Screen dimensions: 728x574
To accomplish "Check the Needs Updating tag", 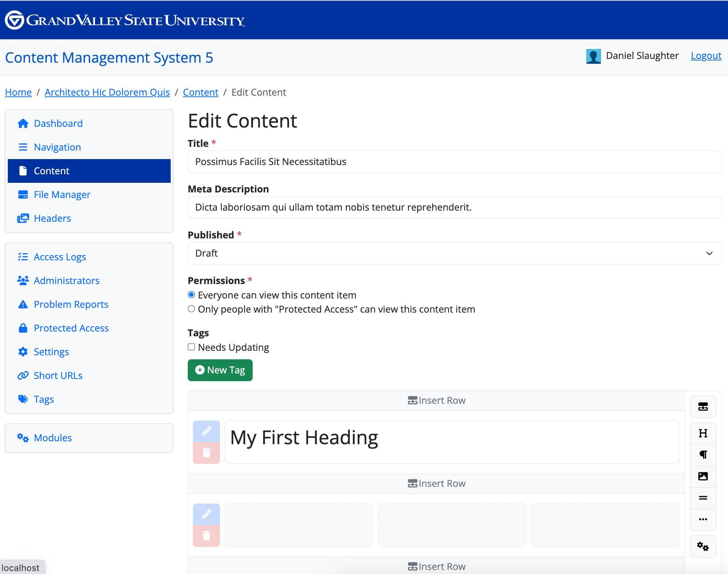I will 191,347.
